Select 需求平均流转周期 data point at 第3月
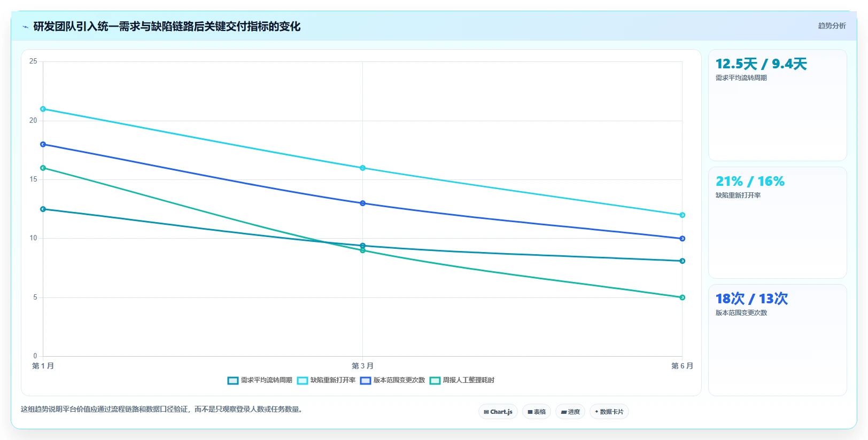The width and height of the screenshot is (868, 440). 363,246
